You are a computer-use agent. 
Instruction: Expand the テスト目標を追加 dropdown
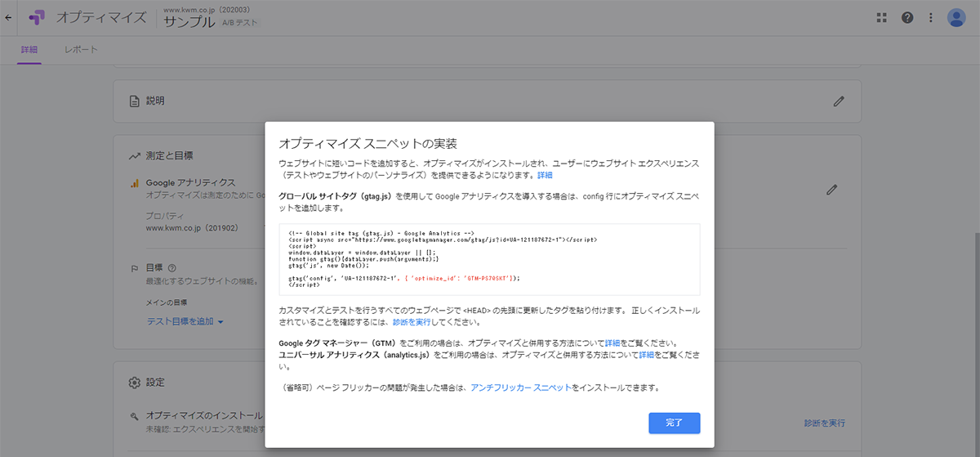click(185, 321)
